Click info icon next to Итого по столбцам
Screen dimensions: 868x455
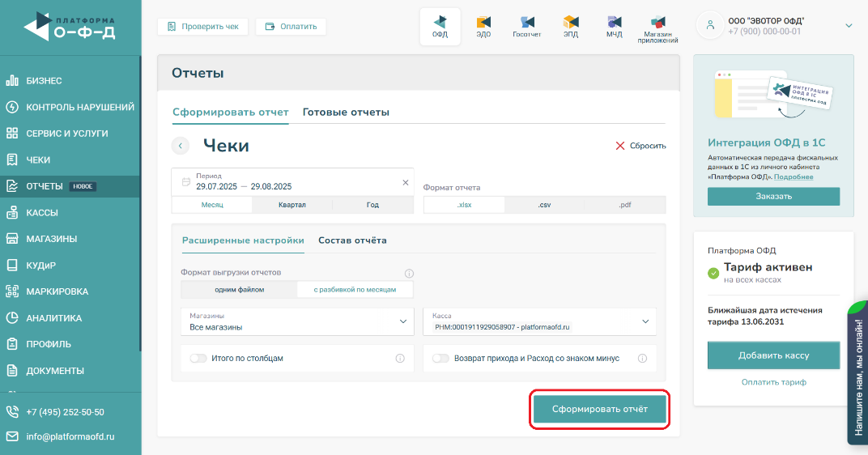[400, 358]
